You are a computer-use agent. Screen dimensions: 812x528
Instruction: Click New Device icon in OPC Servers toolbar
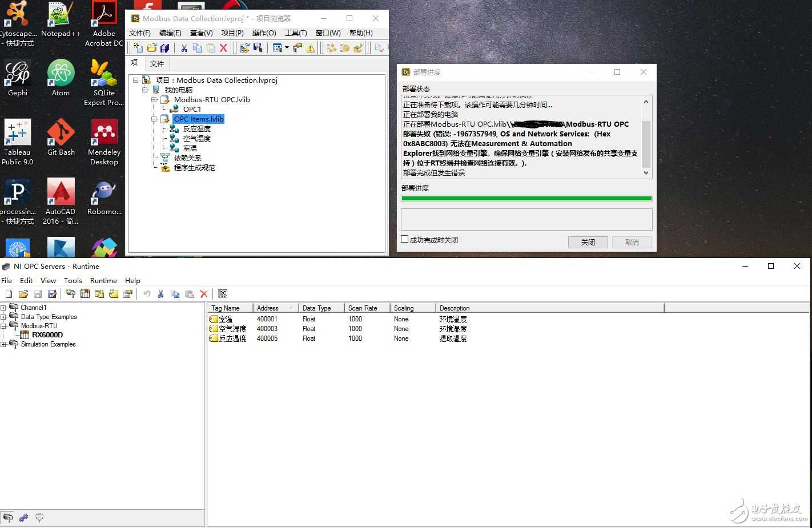coord(85,294)
